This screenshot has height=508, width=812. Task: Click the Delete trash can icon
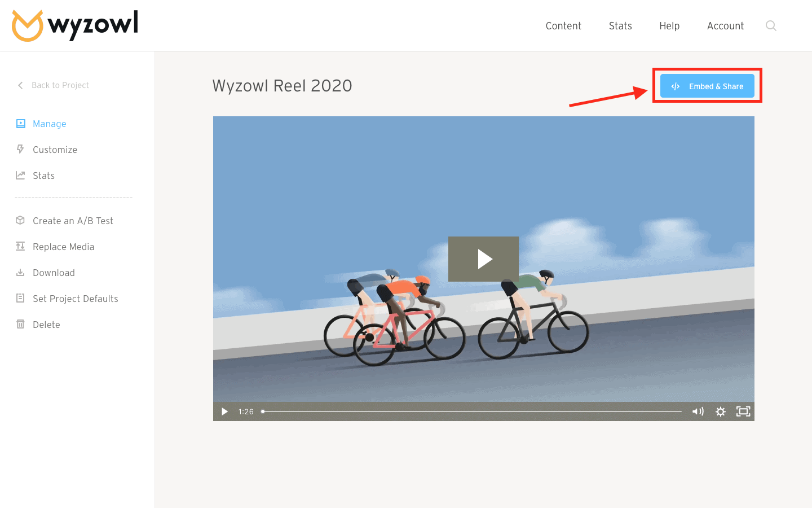click(20, 324)
